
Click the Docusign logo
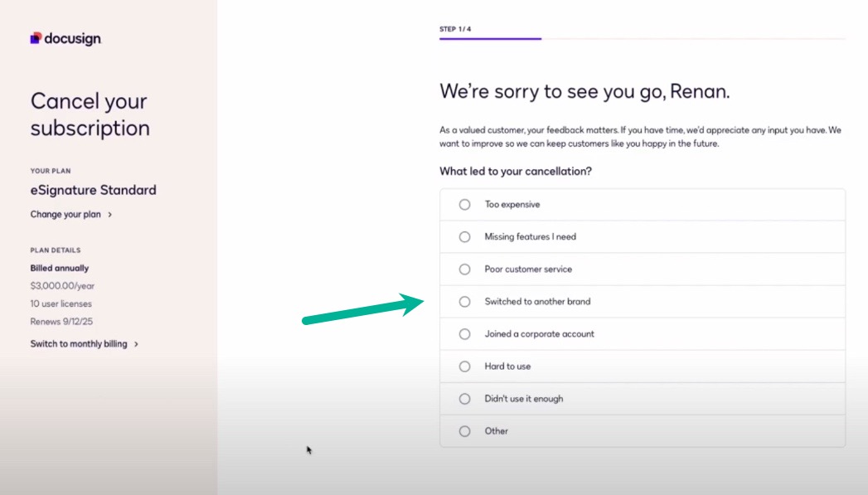[66, 37]
